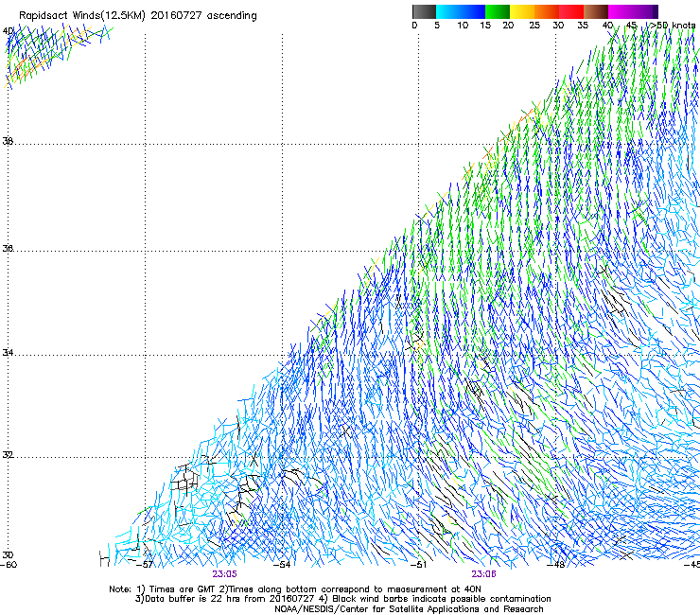Select the brown 35-40 knots color band
Screen dimensions: 700x615
point(596,11)
